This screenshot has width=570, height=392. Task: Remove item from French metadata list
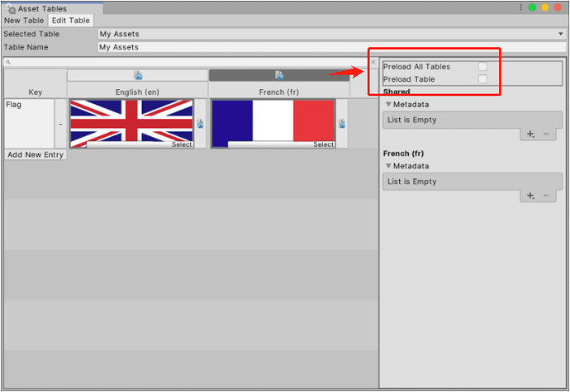546,196
